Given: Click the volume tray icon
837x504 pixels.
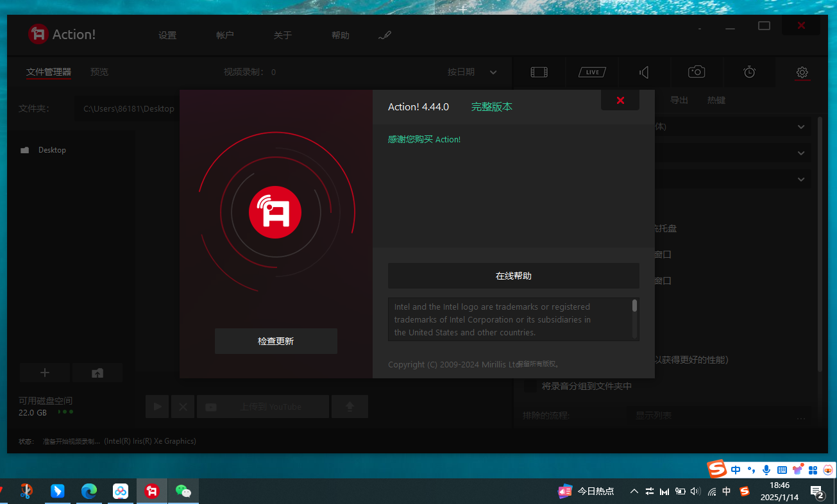Looking at the screenshot, I should pyautogui.click(x=695, y=491).
